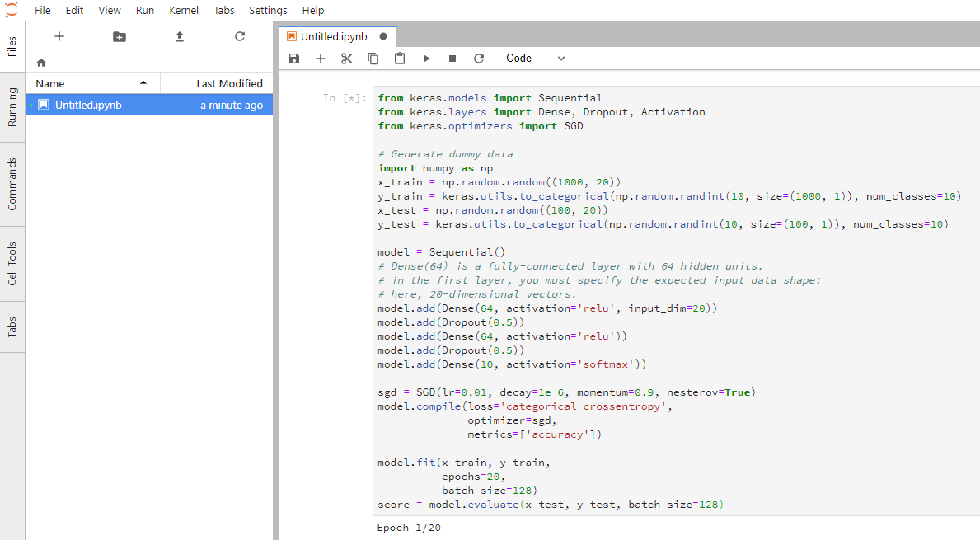Create a new folder in file browser
The width and height of the screenshot is (980, 540).
pyautogui.click(x=120, y=36)
